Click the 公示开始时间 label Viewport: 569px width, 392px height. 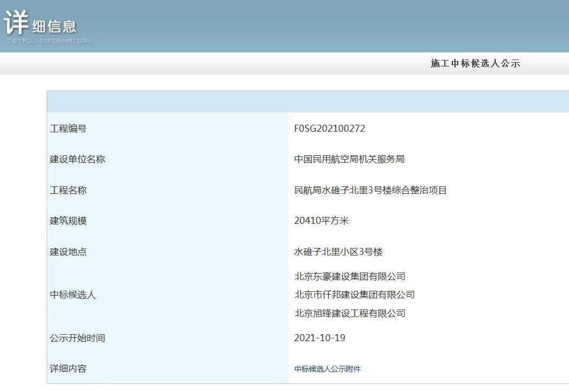point(77,338)
